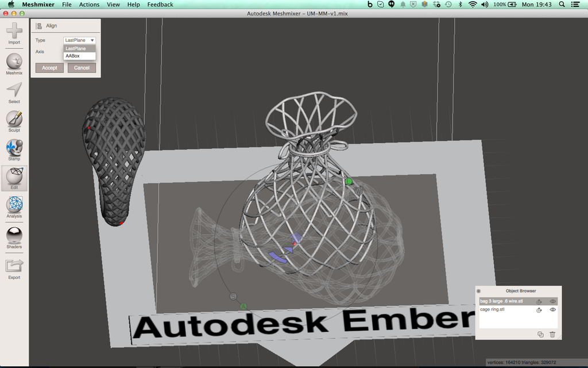Viewport: 588px width, 368px height.
Task: Open the Apple menu
Action: pos(11,5)
